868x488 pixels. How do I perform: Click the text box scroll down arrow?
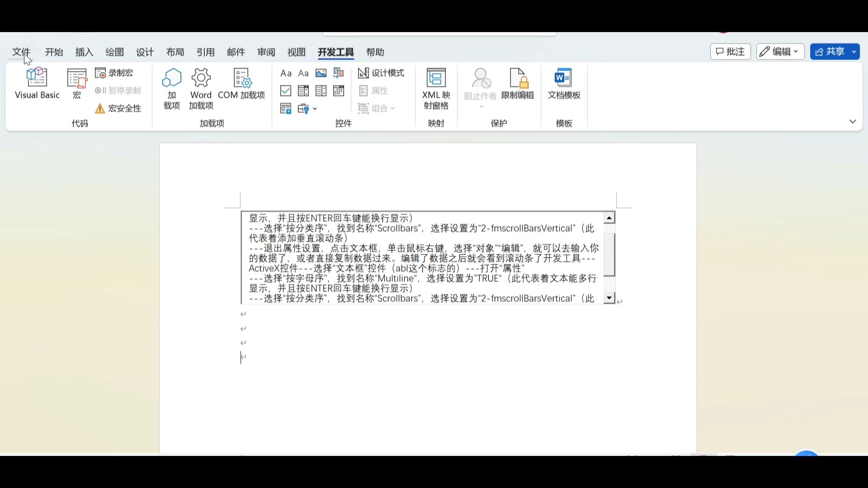[609, 298]
